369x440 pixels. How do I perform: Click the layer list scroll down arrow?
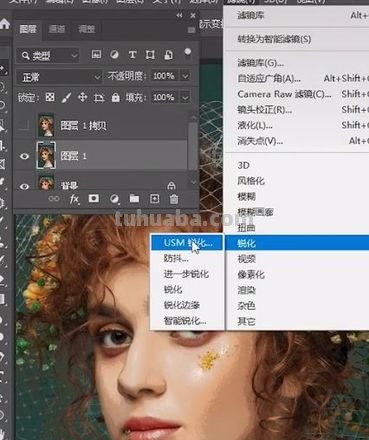[193, 182]
